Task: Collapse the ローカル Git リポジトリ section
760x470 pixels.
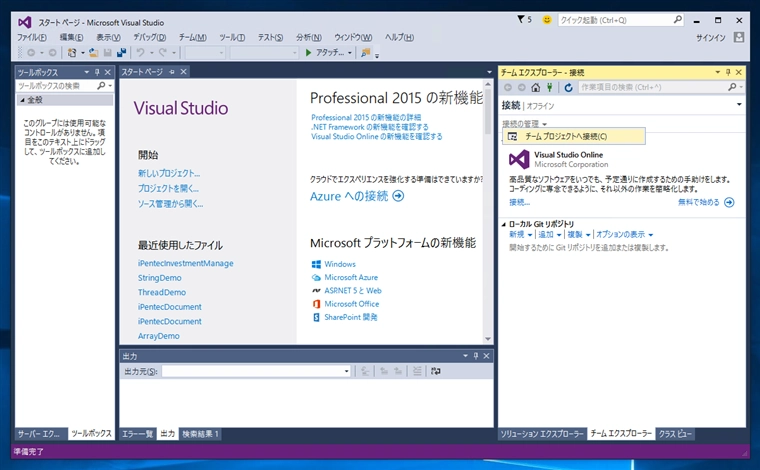Action: pyautogui.click(x=504, y=224)
